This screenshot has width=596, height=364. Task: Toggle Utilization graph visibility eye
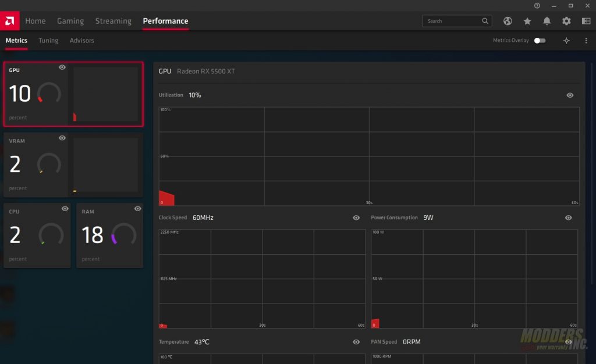coord(570,95)
